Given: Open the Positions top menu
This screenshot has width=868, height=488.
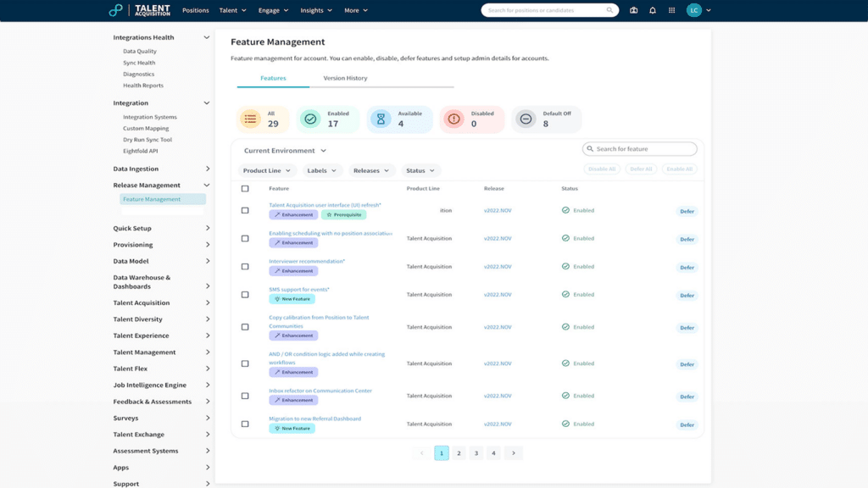Looking at the screenshot, I should (196, 10).
